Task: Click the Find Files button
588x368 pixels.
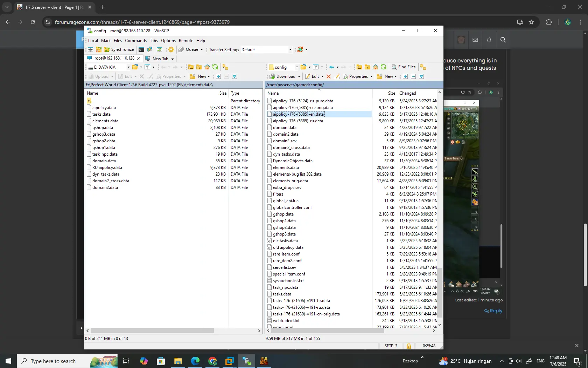Action: coord(404,67)
